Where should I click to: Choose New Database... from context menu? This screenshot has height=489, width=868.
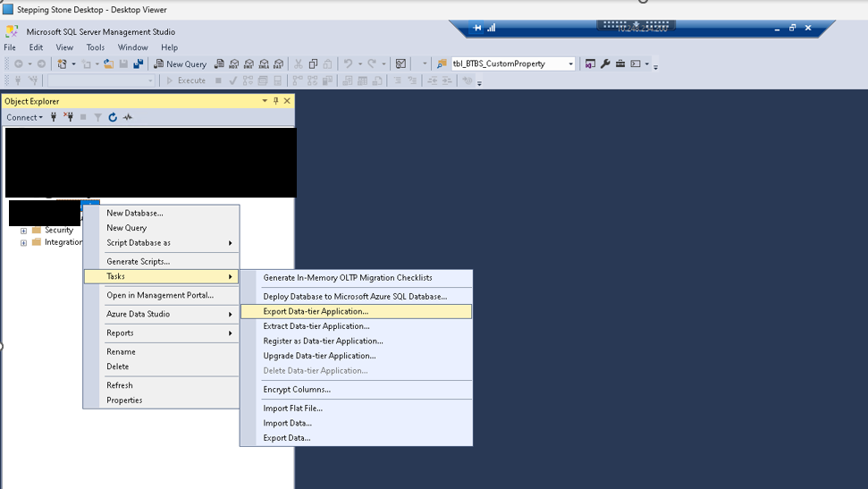click(x=161, y=213)
